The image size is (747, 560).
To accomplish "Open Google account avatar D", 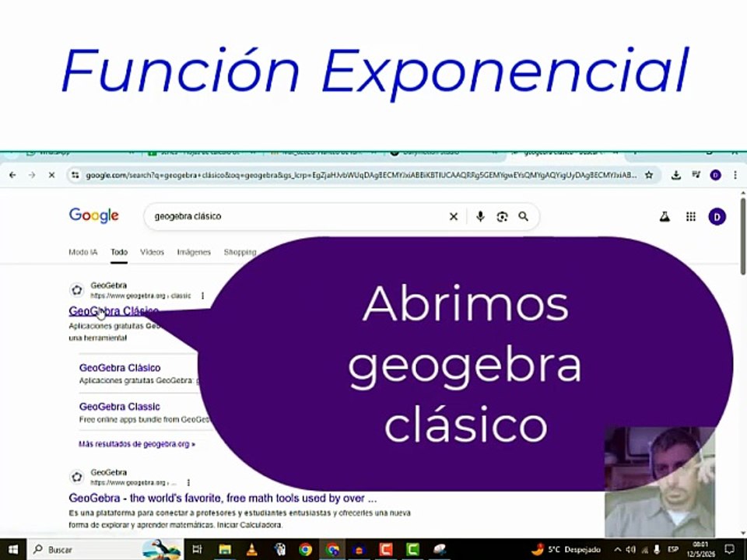I will [x=717, y=217].
